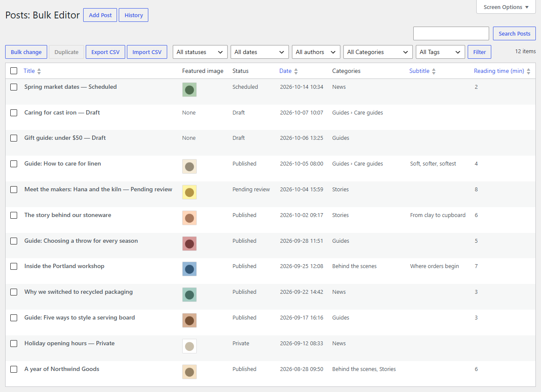Viewport: 541px width, 392px height.
Task: Check Inside the Portland workshop checkbox
Action: tap(14, 266)
